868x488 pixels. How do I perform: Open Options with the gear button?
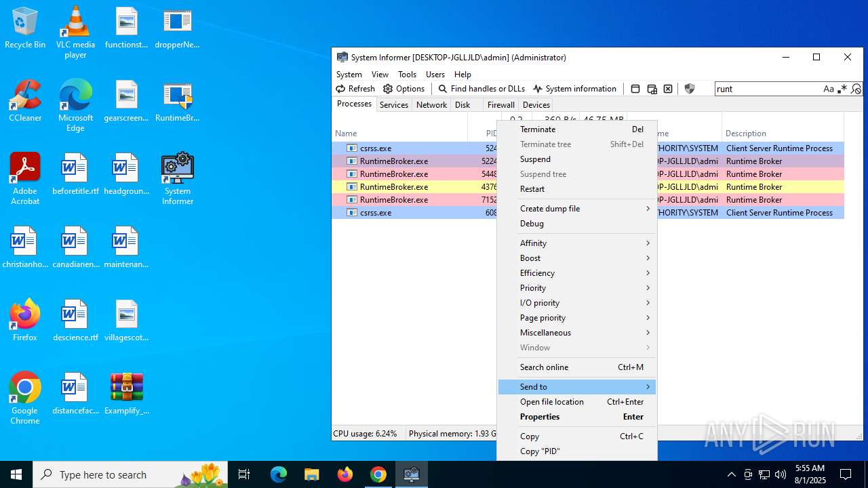pos(404,89)
